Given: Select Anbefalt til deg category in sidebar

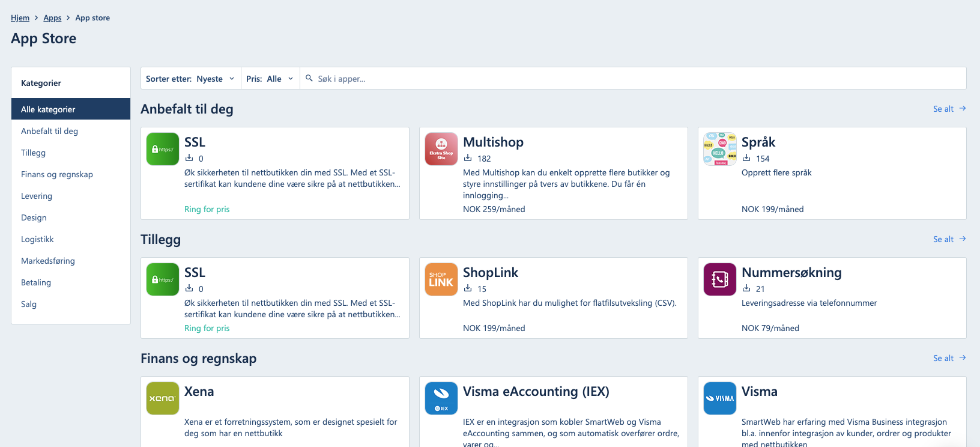Looking at the screenshot, I should (71, 131).
